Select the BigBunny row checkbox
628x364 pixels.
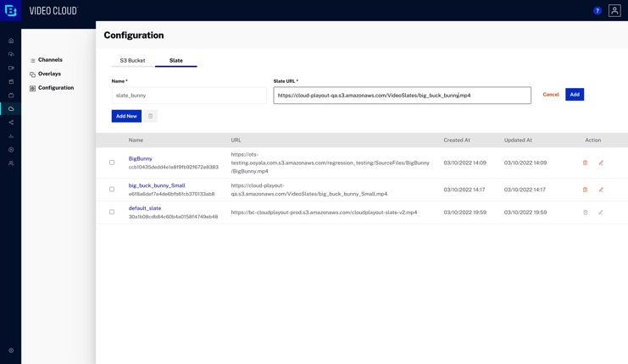(112, 163)
